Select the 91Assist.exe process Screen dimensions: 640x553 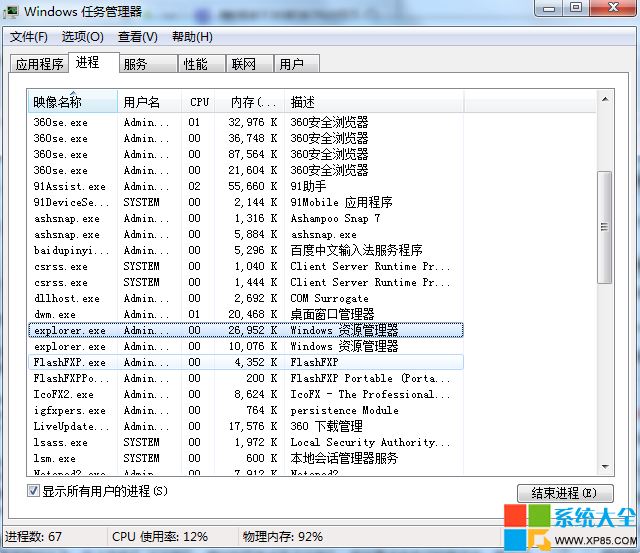(x=246, y=186)
